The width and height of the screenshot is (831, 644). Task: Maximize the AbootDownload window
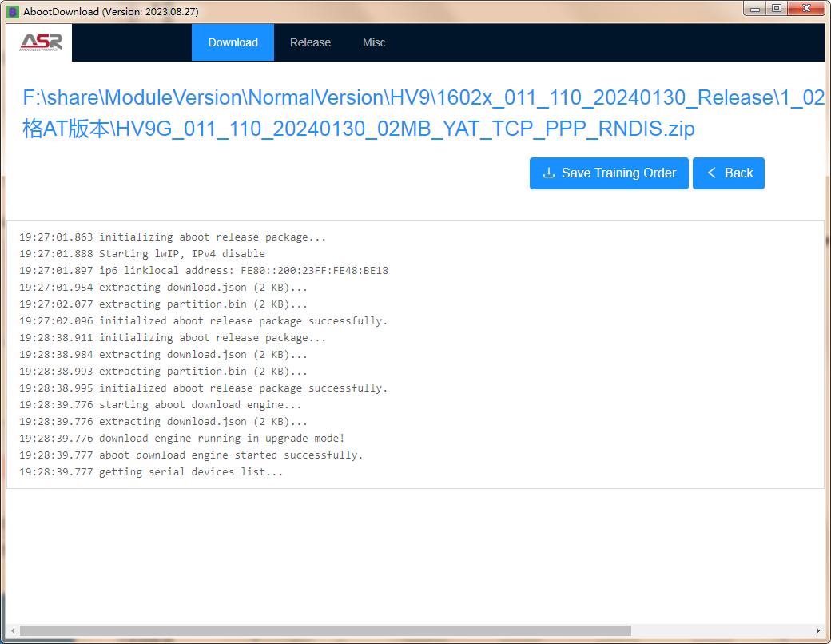click(776, 9)
